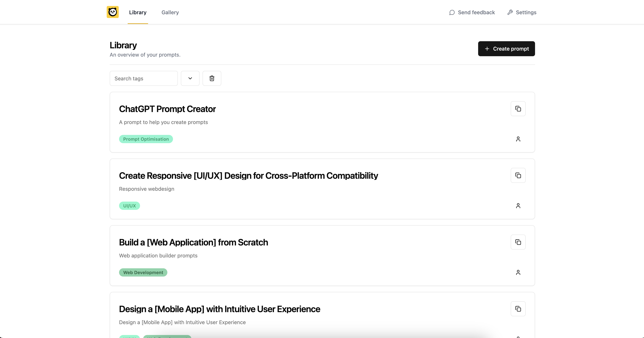Click the panda logo icon

pos(113,12)
